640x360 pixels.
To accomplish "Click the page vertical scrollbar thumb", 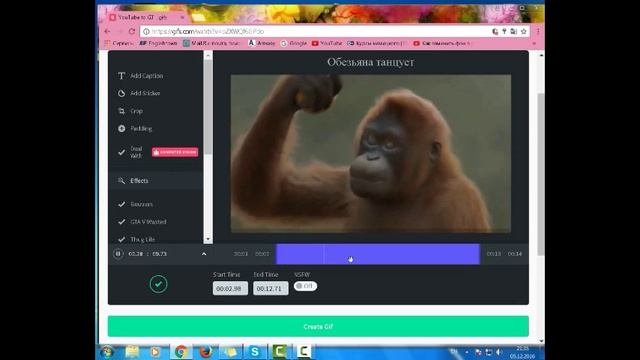I will coord(541,174).
